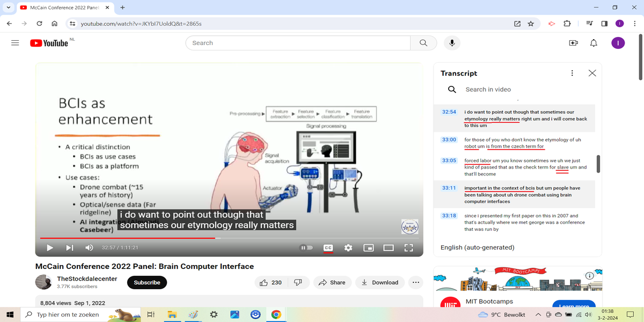Jump to transcript timestamp 33:05

click(x=449, y=160)
